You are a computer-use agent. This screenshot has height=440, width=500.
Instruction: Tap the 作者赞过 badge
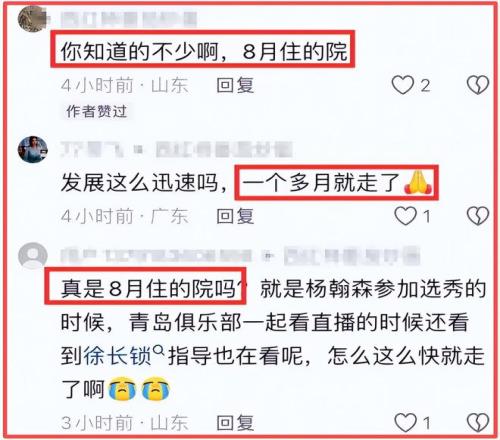click(96, 111)
